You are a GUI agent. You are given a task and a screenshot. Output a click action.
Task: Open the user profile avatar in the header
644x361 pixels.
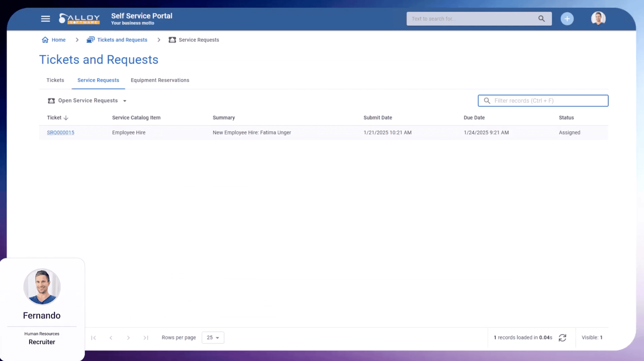(598, 18)
